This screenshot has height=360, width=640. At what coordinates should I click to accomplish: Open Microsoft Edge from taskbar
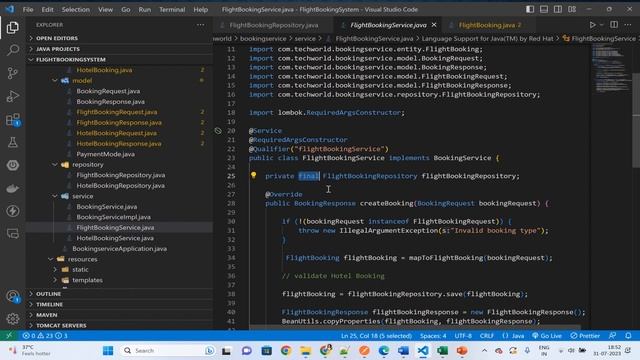coord(384,351)
